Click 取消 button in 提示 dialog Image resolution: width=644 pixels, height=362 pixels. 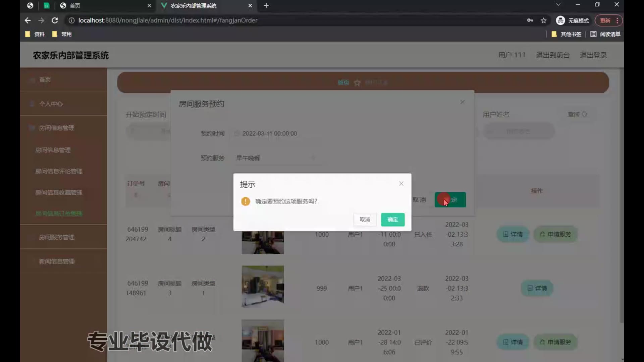[365, 220]
